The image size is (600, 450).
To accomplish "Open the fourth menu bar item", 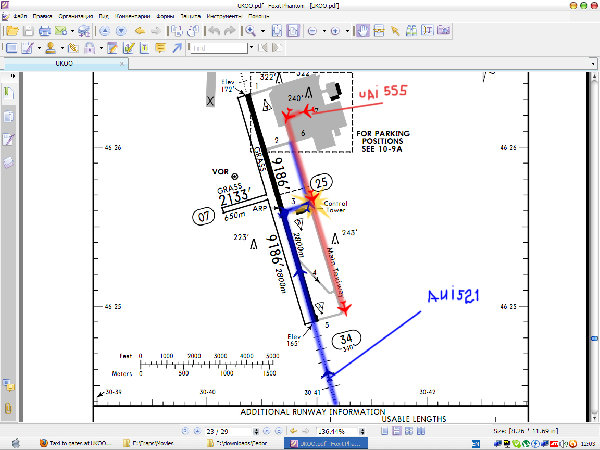I will [x=104, y=16].
